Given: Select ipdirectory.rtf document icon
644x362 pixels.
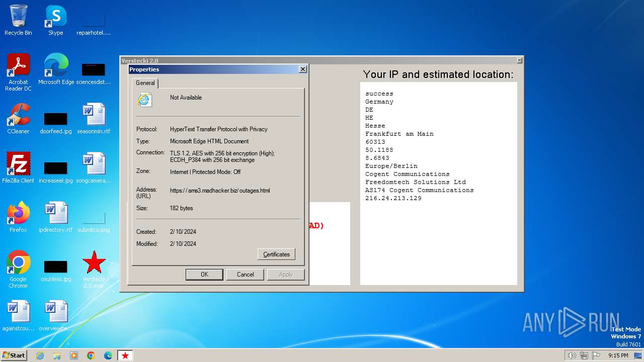Looking at the screenshot, I should pyautogui.click(x=56, y=217).
